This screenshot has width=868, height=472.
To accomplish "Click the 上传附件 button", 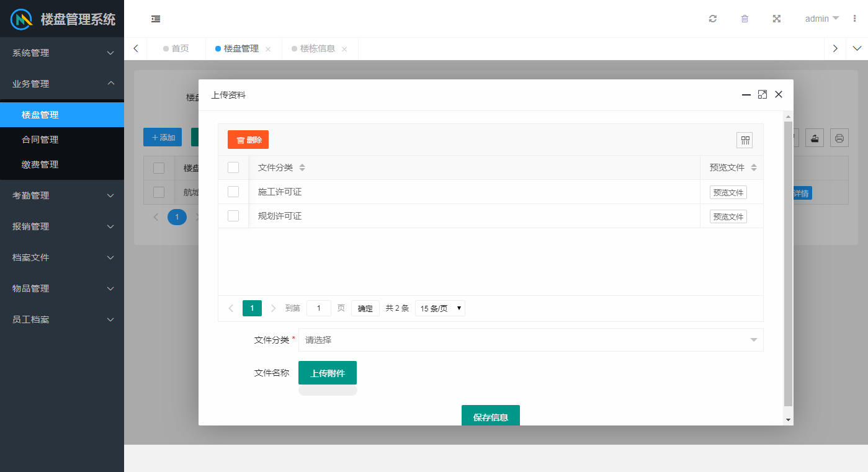I will point(328,373).
